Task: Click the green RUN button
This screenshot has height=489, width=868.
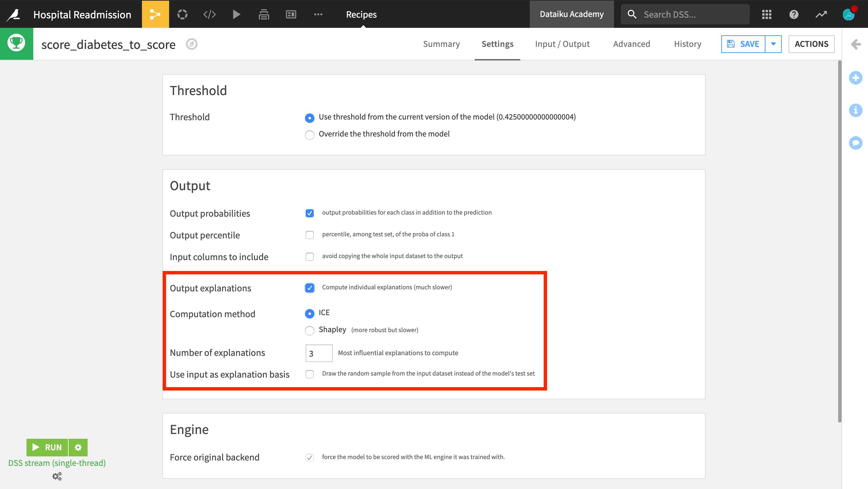Action: pos(47,447)
